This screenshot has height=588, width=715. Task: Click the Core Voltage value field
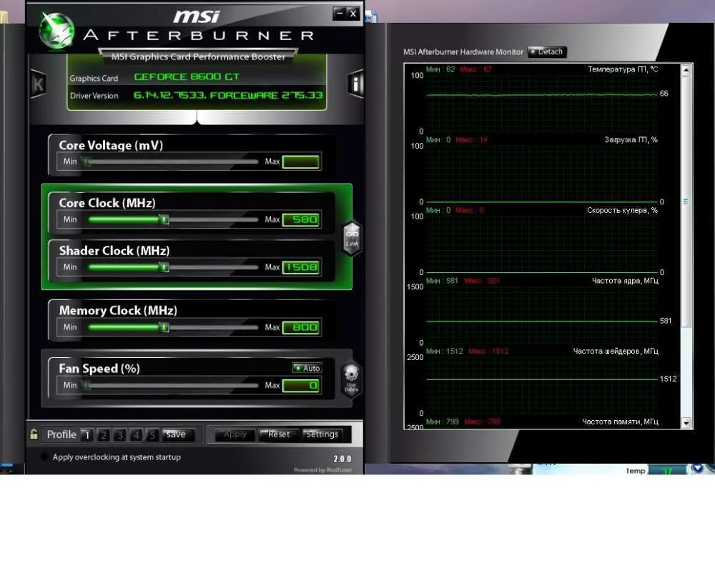(x=300, y=161)
